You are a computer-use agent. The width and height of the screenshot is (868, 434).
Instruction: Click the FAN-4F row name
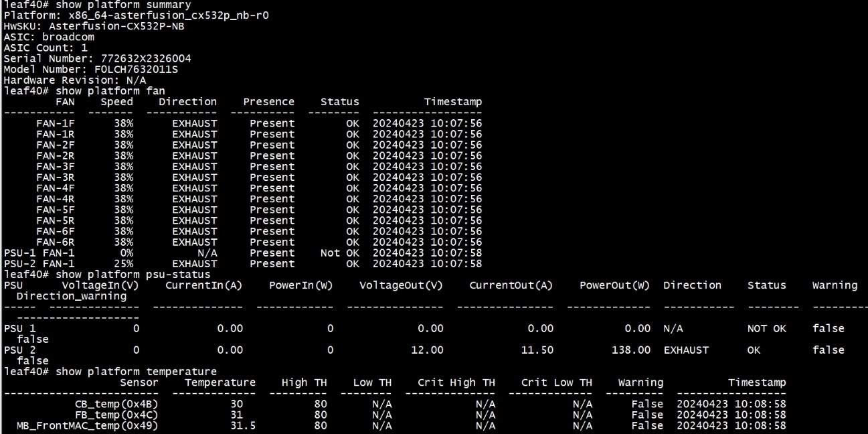[x=56, y=188]
